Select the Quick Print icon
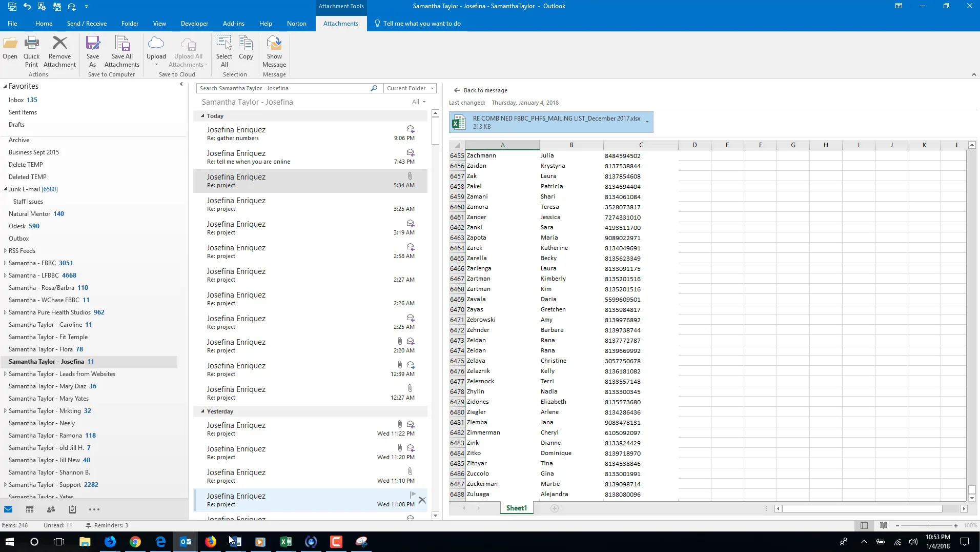This screenshot has width=980, height=552. [x=31, y=51]
